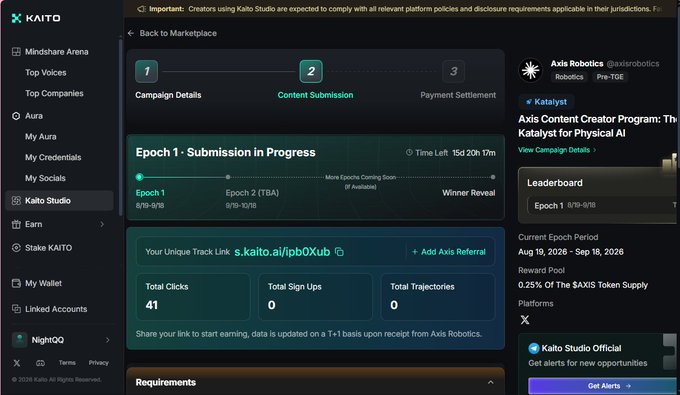
Task: Click the Pre-TGE tag
Action: pyautogui.click(x=610, y=77)
